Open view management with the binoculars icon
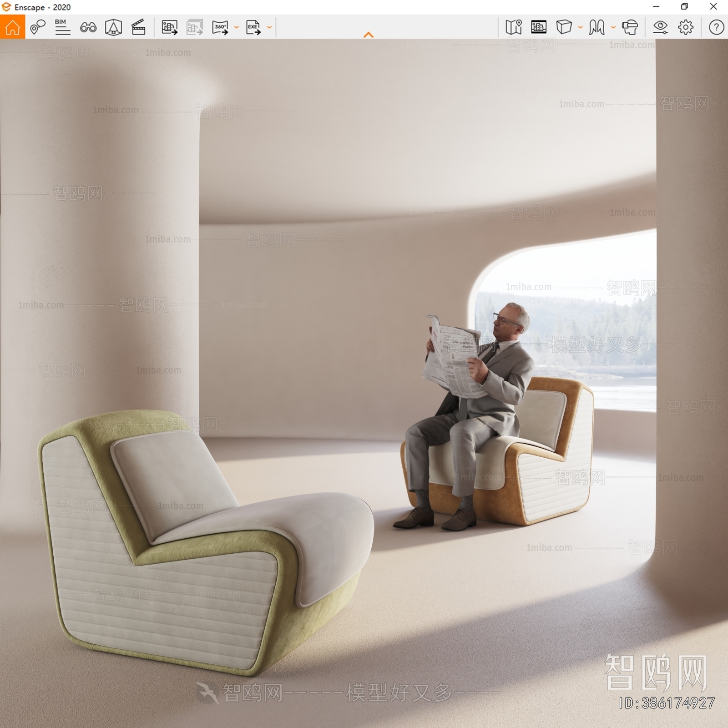The width and height of the screenshot is (728, 728). coord(88,27)
